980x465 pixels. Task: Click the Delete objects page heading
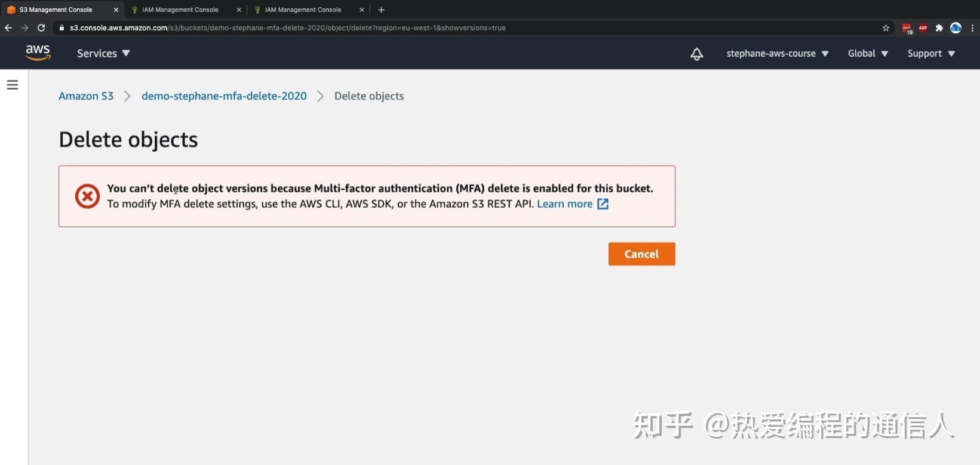point(128,139)
